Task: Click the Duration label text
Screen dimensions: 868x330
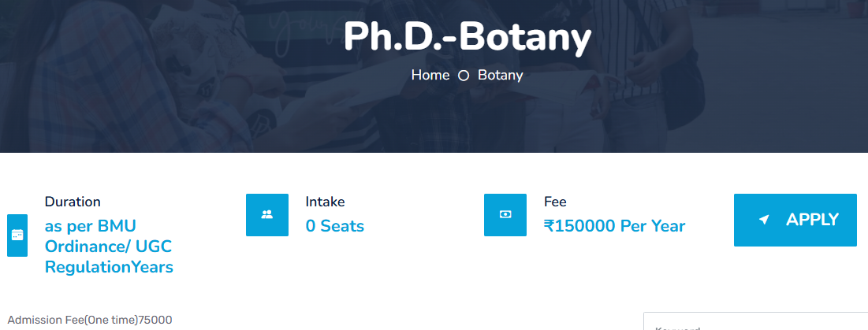Action: 73,202
